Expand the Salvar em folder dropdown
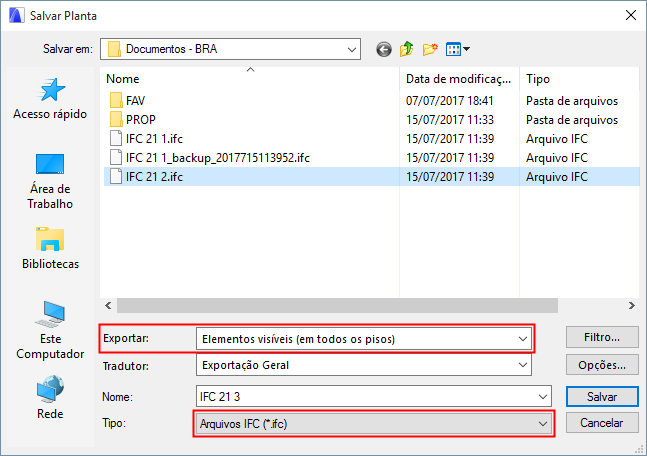This screenshot has height=456, width=647. pyautogui.click(x=351, y=49)
